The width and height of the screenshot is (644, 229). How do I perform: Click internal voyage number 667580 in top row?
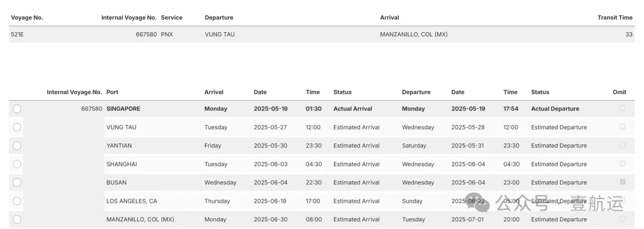[146, 35]
